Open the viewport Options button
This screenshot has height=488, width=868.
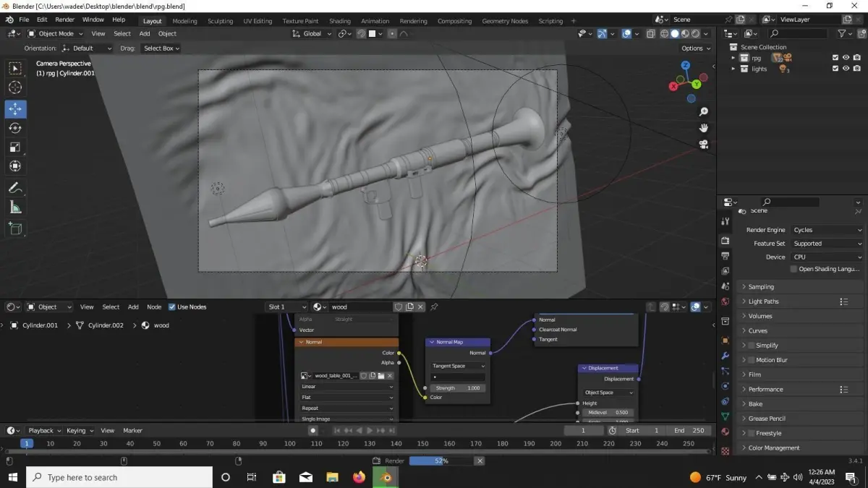coord(696,48)
